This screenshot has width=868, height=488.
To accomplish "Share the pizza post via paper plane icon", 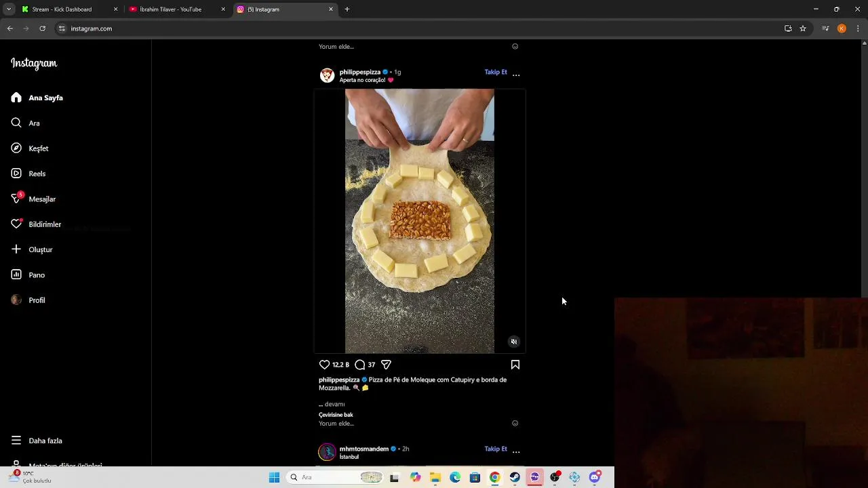I will click(386, 365).
